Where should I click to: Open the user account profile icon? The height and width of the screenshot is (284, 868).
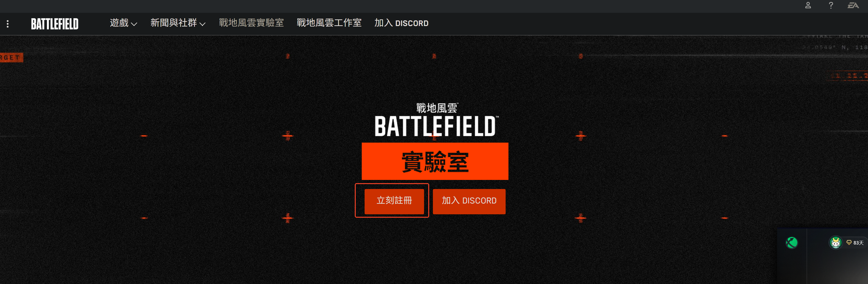[x=808, y=5]
